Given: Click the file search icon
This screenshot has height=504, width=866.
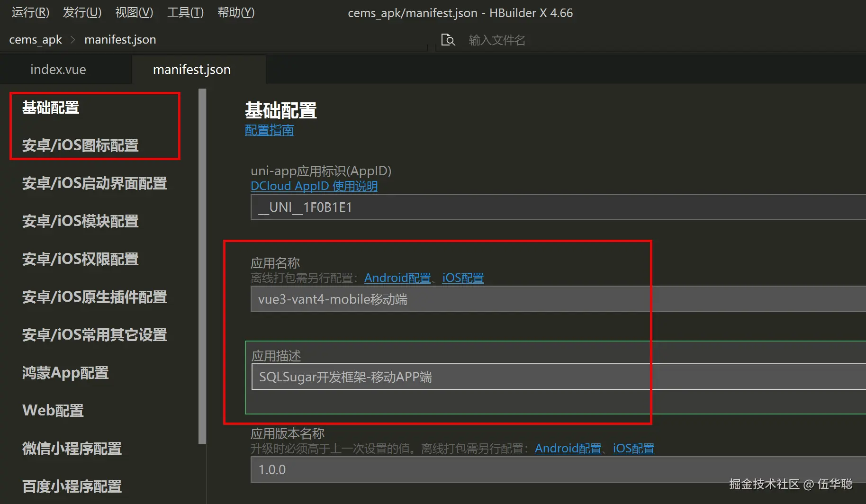Looking at the screenshot, I should [448, 40].
